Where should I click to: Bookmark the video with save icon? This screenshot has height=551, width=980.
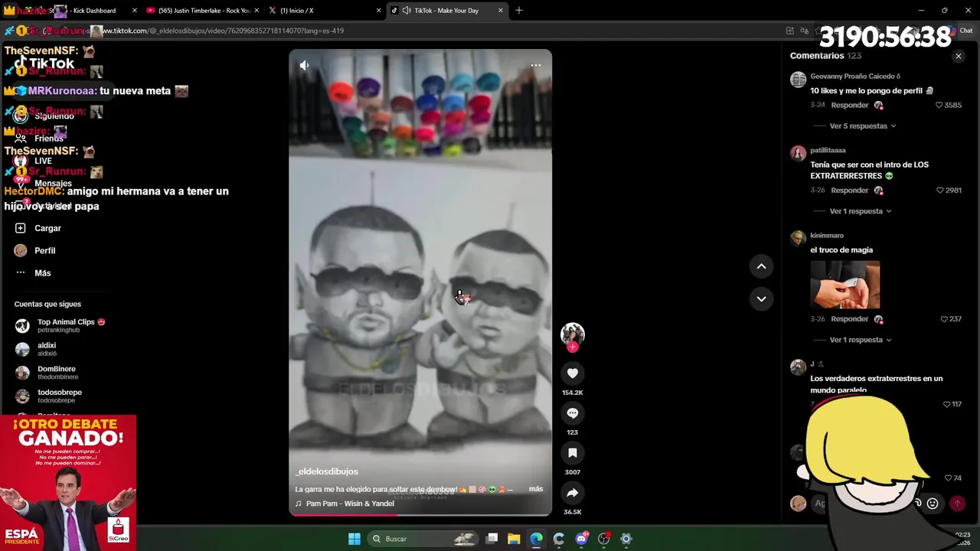click(x=572, y=453)
